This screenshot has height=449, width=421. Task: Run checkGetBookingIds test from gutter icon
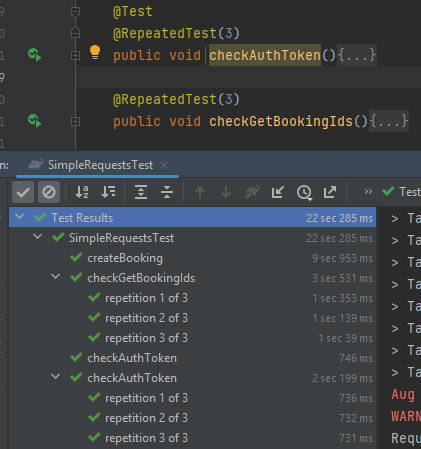click(x=35, y=121)
